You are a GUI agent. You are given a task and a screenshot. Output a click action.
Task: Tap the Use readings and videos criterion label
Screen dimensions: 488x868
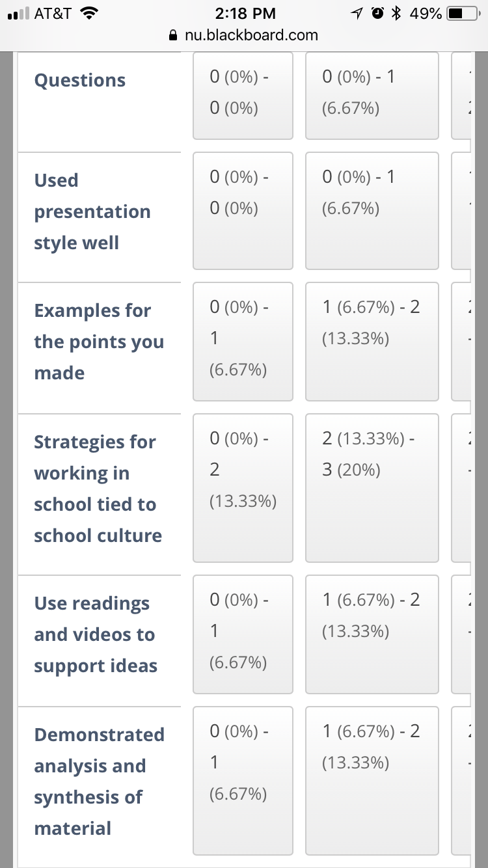click(96, 634)
